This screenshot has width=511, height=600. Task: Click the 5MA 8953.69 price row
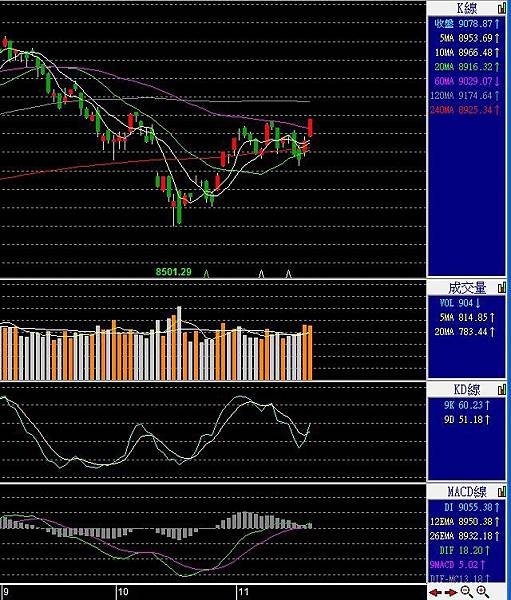click(x=469, y=38)
